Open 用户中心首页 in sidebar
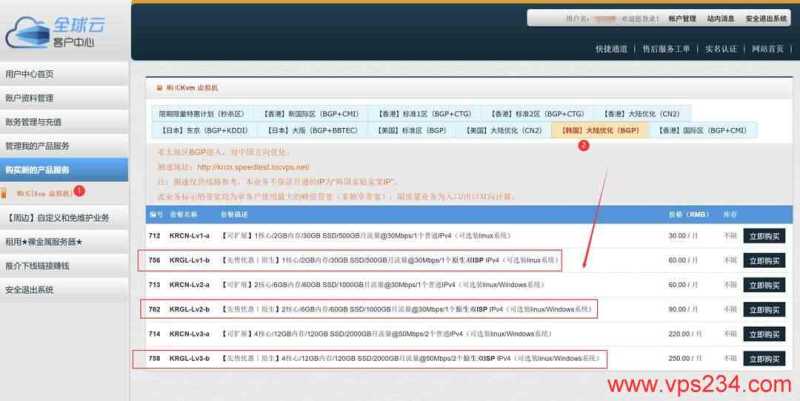This screenshot has width=800, height=401. pyautogui.click(x=30, y=74)
